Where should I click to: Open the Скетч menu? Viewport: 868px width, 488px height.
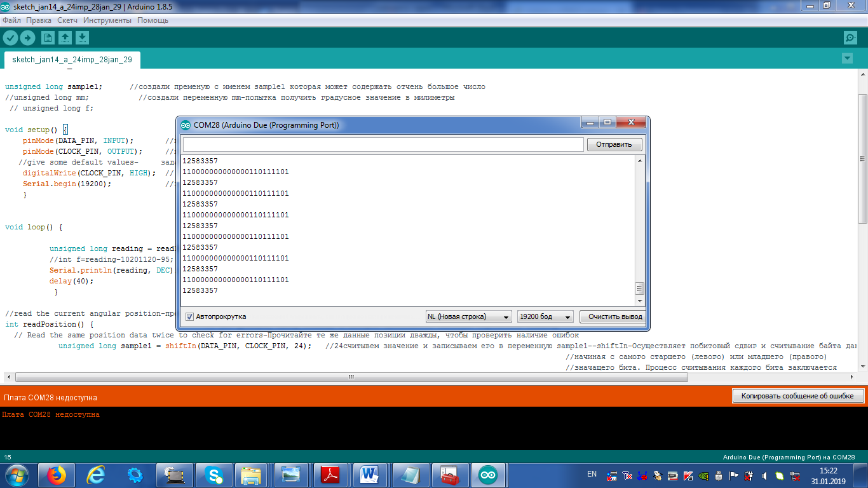67,20
